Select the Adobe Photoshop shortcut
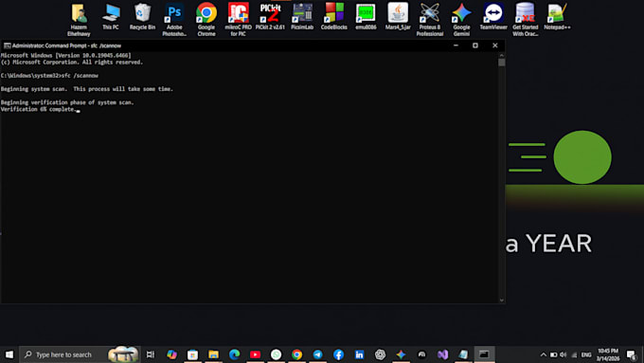Image resolution: width=644 pixels, height=363 pixels. (x=174, y=19)
